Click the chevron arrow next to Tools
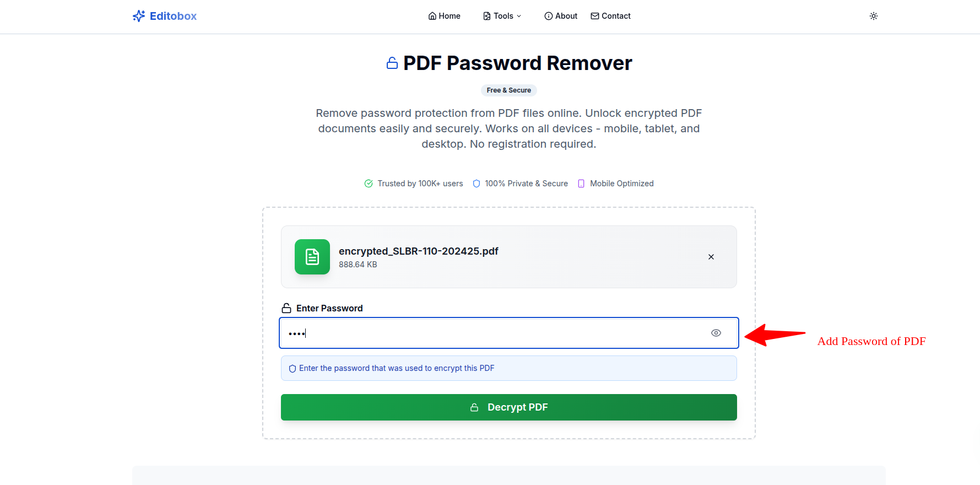 (519, 16)
